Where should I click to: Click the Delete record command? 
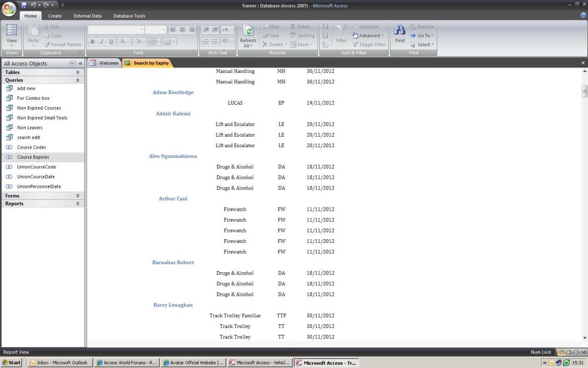(x=274, y=45)
